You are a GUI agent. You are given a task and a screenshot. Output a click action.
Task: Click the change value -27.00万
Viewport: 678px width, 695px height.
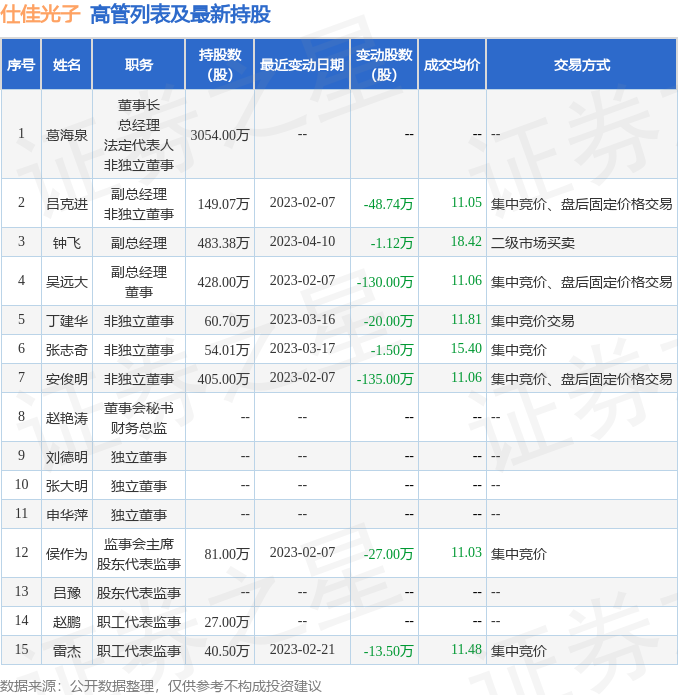pos(388,554)
